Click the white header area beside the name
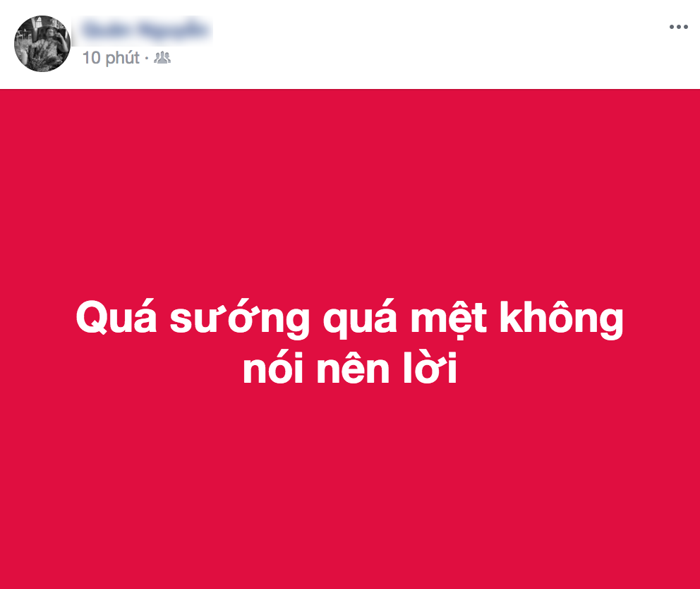 (437, 44)
